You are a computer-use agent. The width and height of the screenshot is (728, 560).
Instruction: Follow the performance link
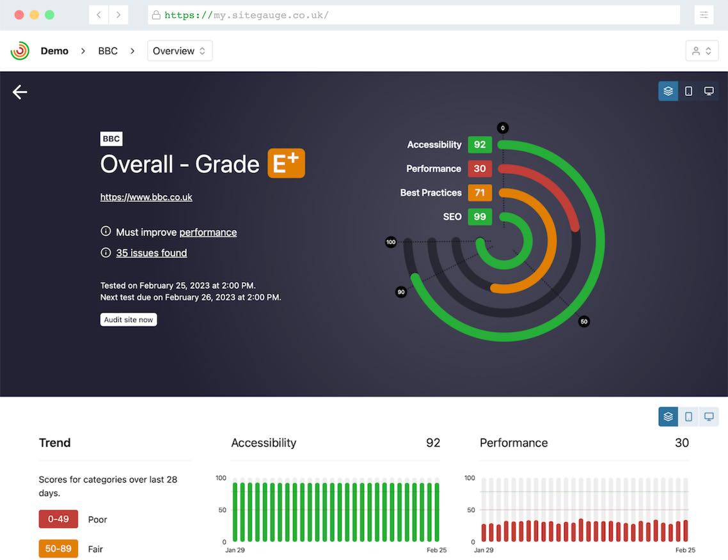tap(208, 232)
